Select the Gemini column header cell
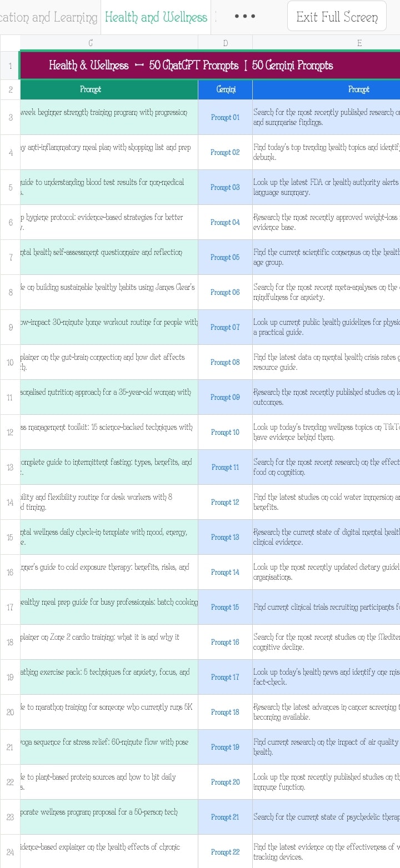The height and width of the screenshot is (868, 400). pos(224,89)
